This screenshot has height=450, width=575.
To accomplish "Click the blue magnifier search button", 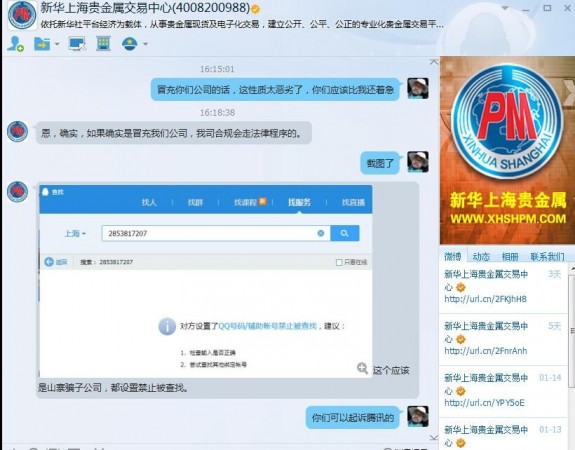I will point(345,233).
